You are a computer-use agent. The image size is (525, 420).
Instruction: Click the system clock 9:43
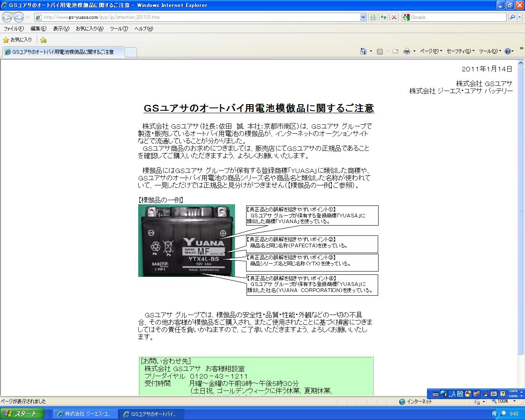click(514, 414)
